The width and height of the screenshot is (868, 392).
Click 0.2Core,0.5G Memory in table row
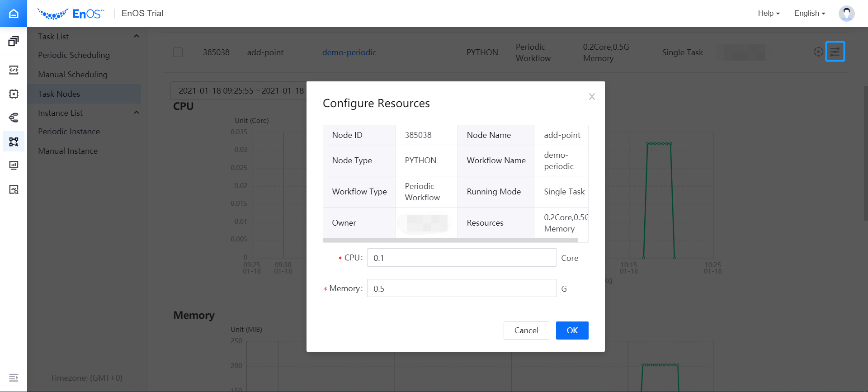pyautogui.click(x=606, y=52)
